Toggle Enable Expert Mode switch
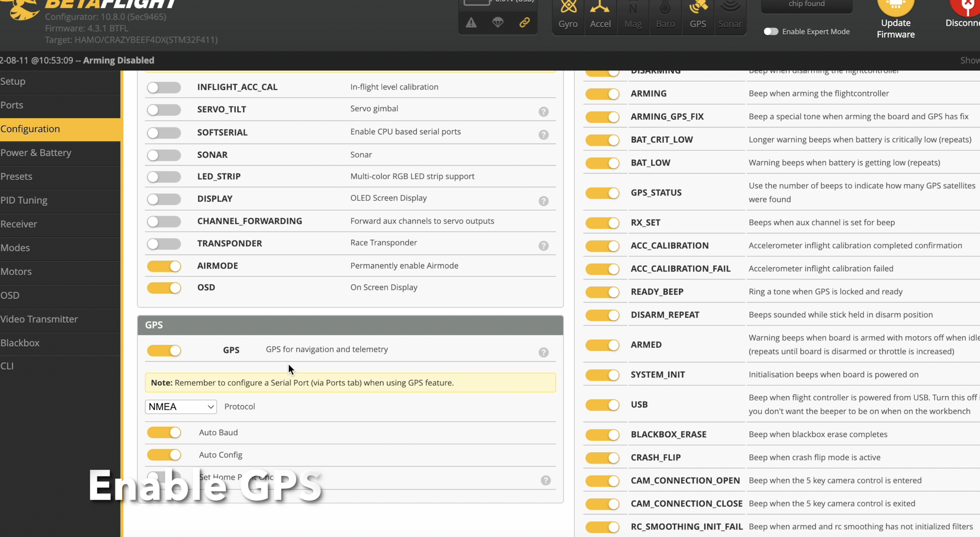Viewport: 980px width, 537px height. pos(771,32)
